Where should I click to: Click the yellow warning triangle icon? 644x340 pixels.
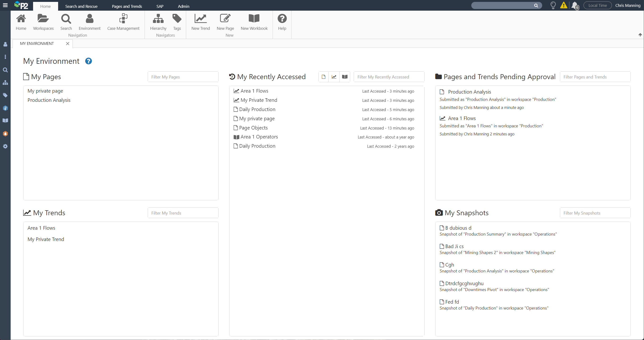pos(563,5)
